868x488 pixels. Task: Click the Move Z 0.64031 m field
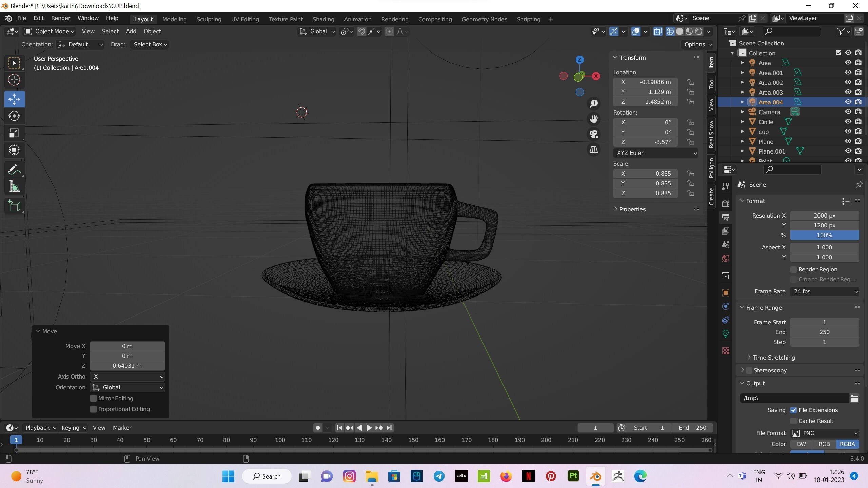point(127,366)
